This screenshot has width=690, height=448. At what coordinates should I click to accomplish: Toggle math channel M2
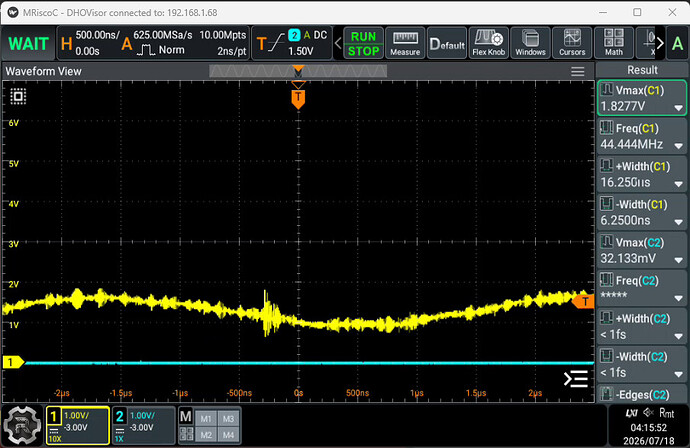pos(206,435)
